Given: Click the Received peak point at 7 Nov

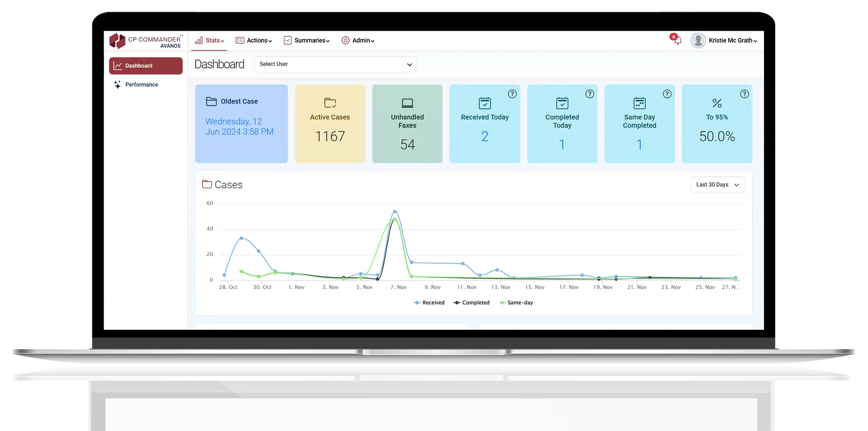Looking at the screenshot, I should coord(395,211).
